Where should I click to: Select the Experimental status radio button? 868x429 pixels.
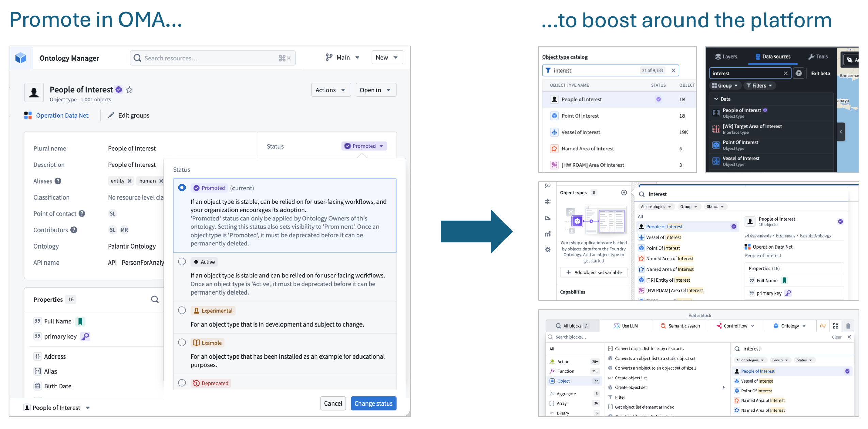[x=182, y=310]
